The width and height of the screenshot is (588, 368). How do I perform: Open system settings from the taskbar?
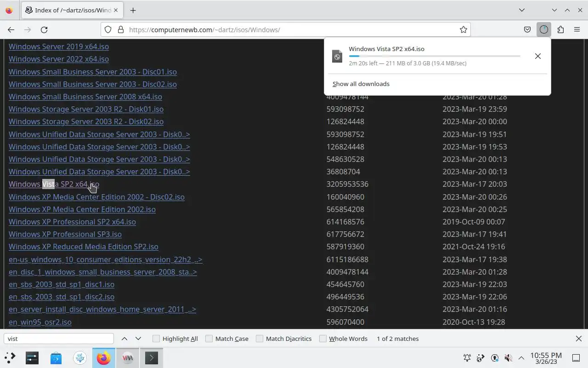(x=32, y=357)
